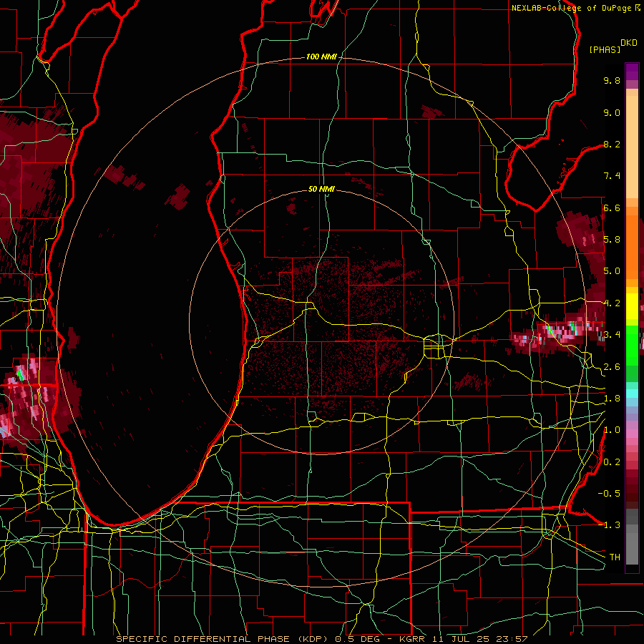Screen dimensions: 644x644
Task: Click the yellow segment of the color bar
Action: click(x=632, y=306)
